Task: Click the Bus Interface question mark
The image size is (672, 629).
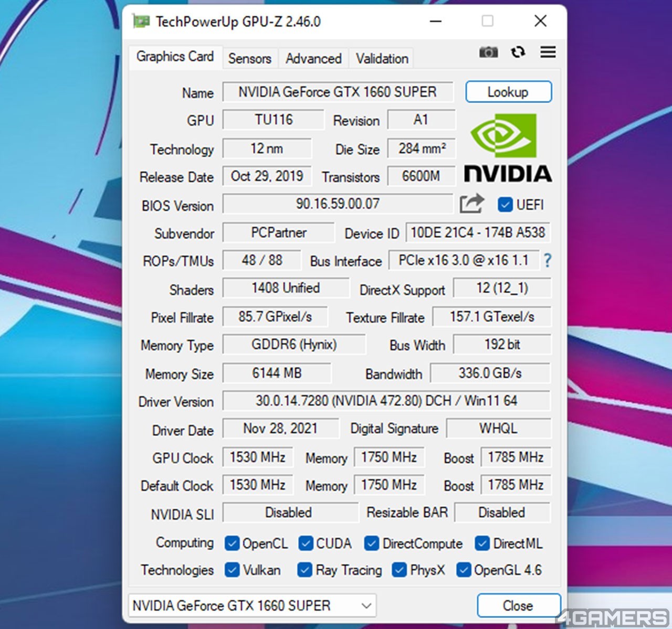Action: (548, 261)
